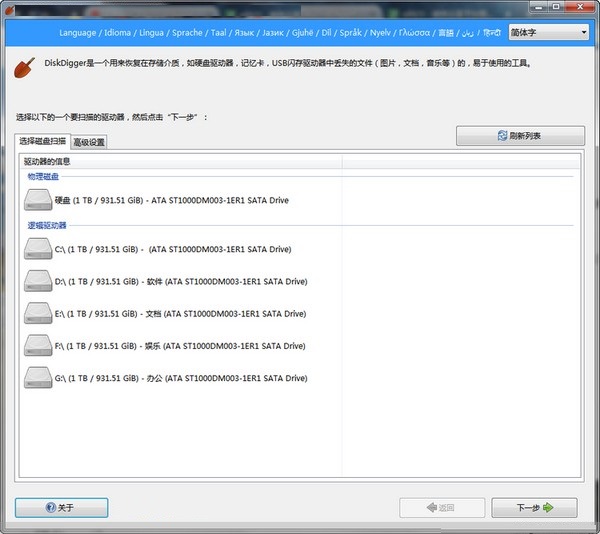Switch to the 选择磁盘扫描 tab
This screenshot has width=600, height=534.
[45, 142]
